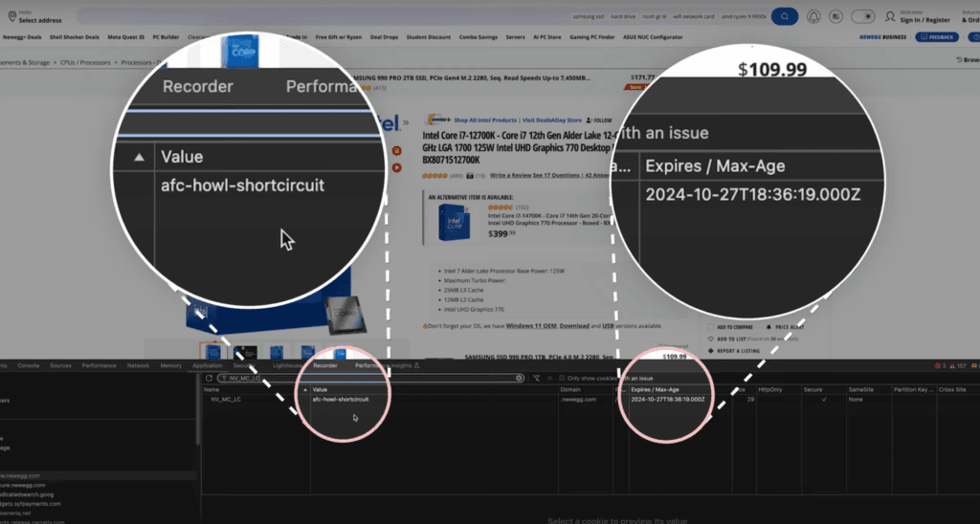Click the refresh cookies icon in DevTools

click(x=208, y=378)
